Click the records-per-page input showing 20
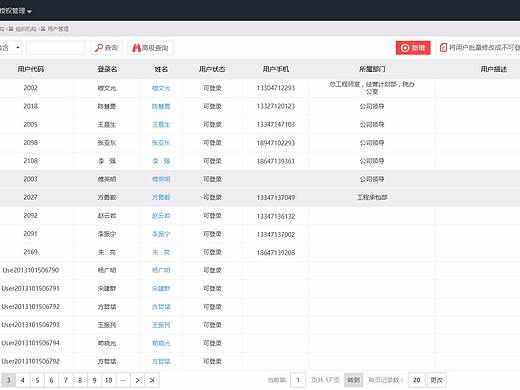The width and height of the screenshot is (520, 390). click(x=417, y=380)
